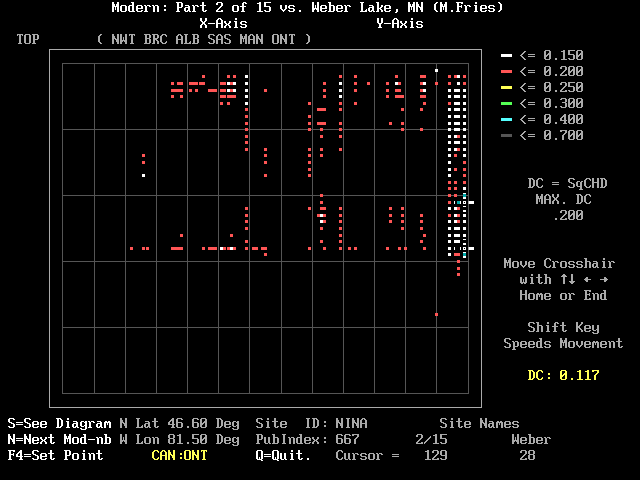
Task: Click the 'N=Next Mod-nb' command
Action: 59,440
